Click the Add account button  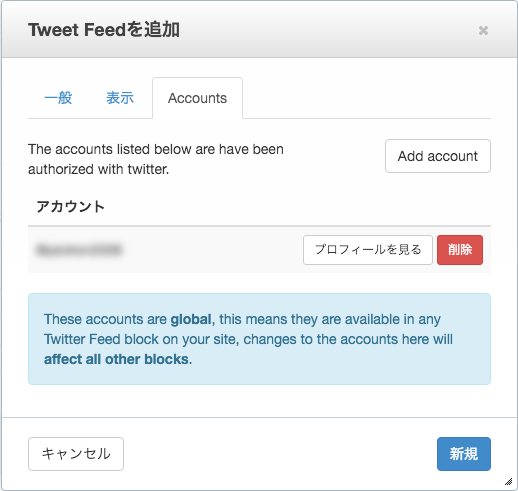tap(438, 156)
